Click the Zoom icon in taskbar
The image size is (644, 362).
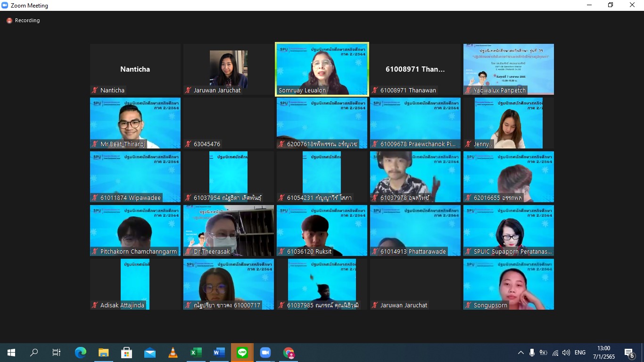(x=265, y=353)
